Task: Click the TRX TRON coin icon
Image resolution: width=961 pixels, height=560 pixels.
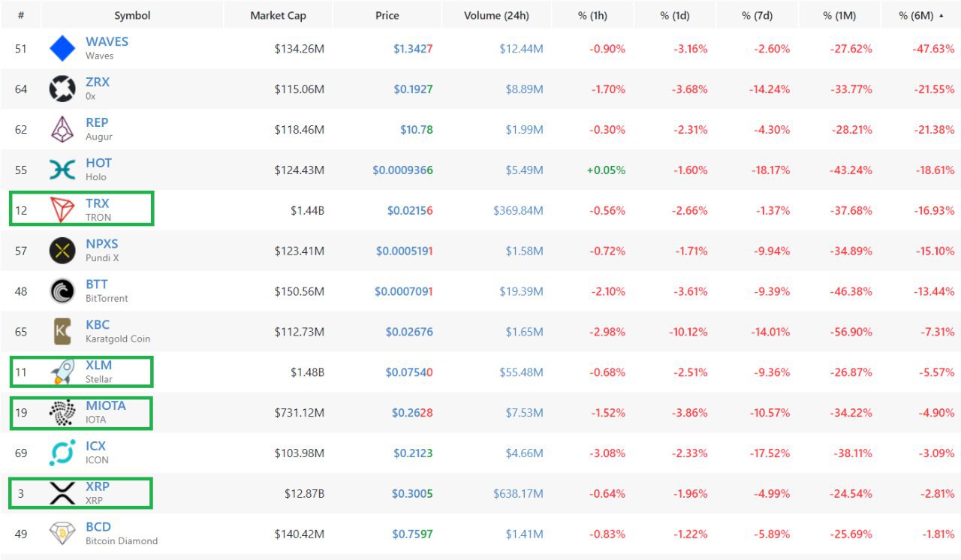Action: pos(62,210)
